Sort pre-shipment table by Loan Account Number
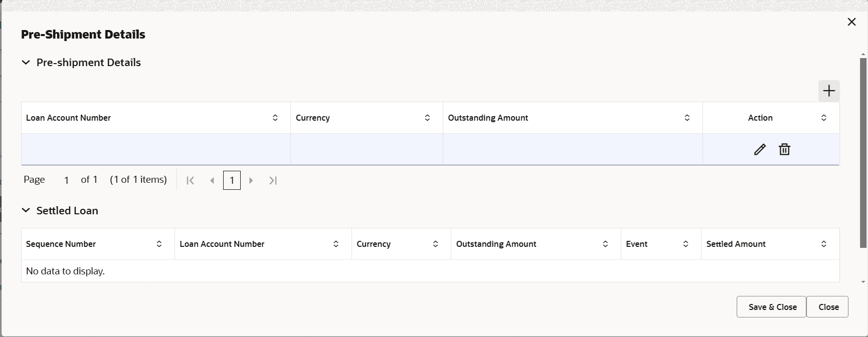The image size is (868, 337). coord(275,118)
